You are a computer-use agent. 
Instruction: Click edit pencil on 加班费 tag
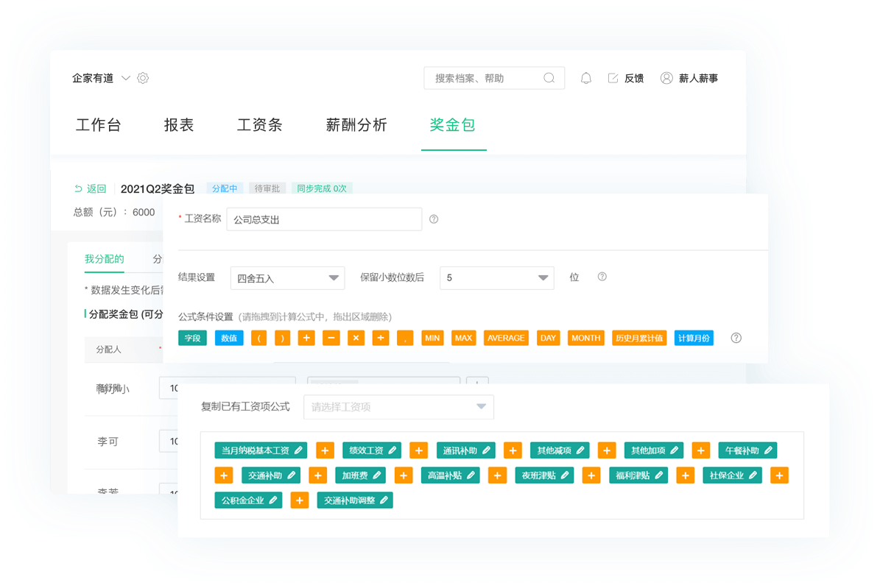coord(377,475)
